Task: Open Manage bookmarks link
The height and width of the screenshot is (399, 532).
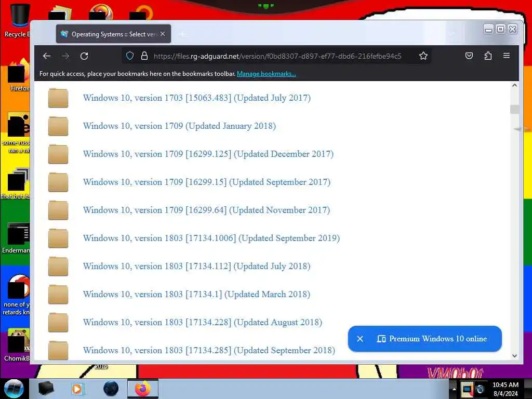Action: 267,74
